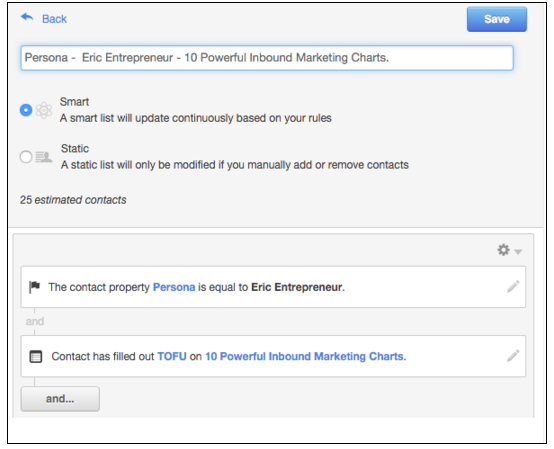This screenshot has width=554, height=449.
Task: Open the gear settings icon
Action: coord(503,250)
